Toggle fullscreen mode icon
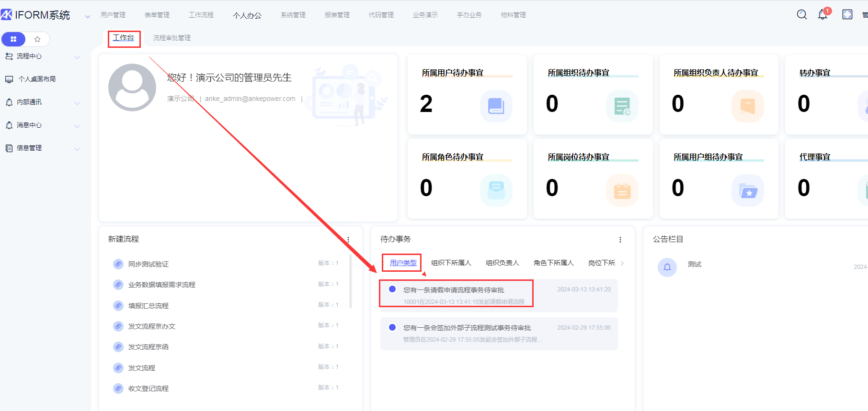 point(847,14)
